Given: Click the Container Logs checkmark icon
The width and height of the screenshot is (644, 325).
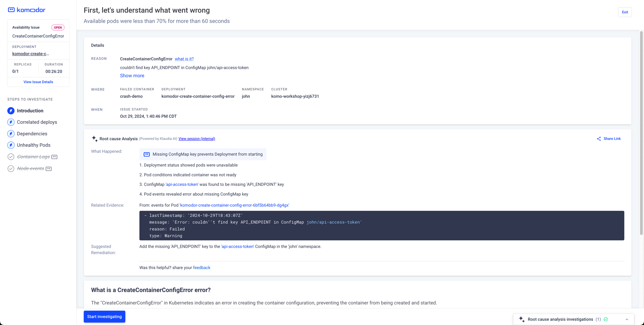Looking at the screenshot, I should [11, 157].
